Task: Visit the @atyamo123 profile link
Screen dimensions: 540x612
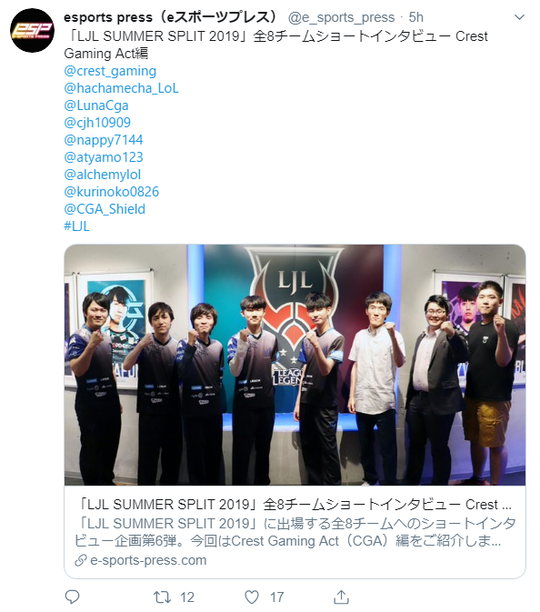Action: [103, 157]
